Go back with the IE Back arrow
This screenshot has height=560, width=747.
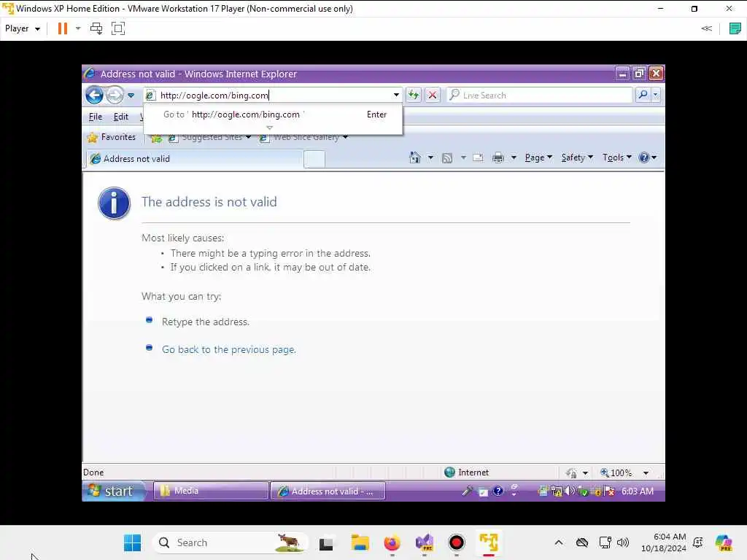94,96
